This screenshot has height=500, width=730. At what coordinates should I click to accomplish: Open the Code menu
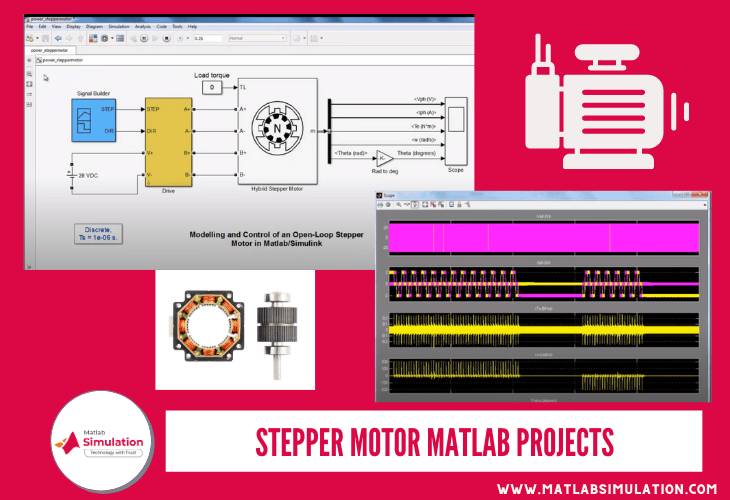tap(162, 27)
